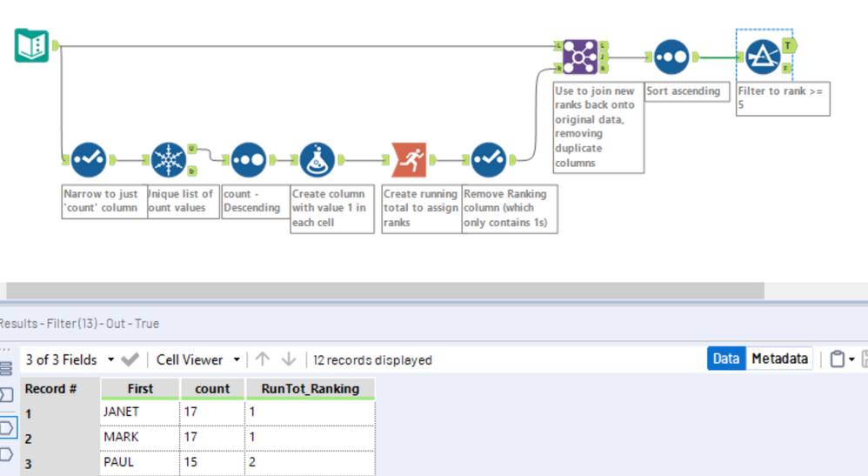Switch to the Data tab
868x476 pixels.
pos(726,359)
